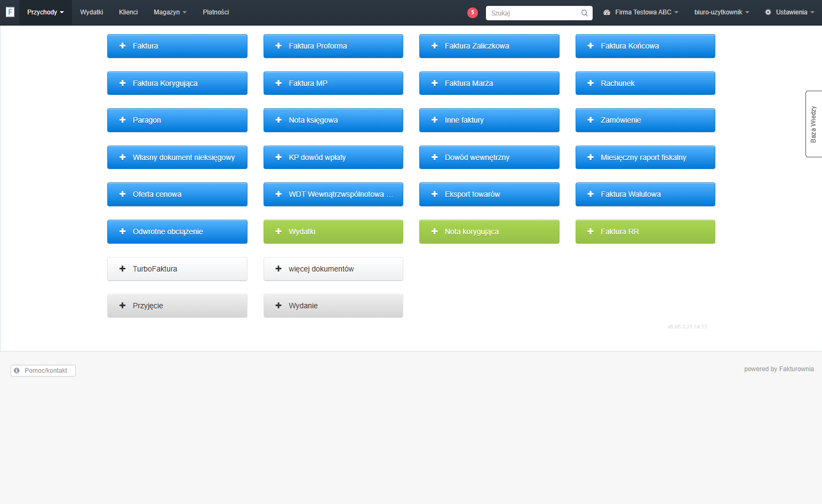Click the plus icon on Faktura Proforma
This screenshot has height=504, width=822.
[278, 46]
